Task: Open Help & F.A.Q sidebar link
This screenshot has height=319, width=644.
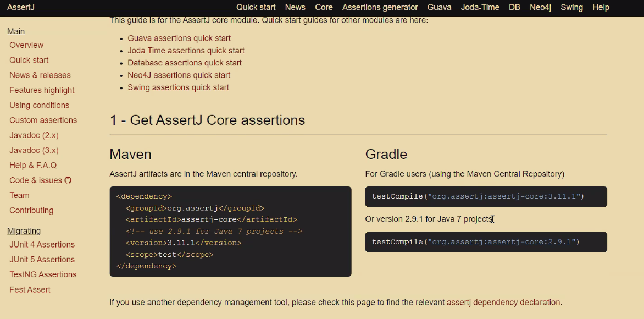Action: coord(33,165)
